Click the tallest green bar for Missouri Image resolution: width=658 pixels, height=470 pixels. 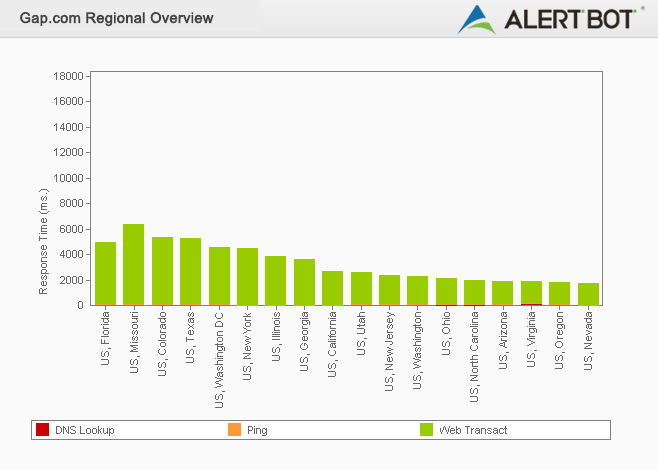134,264
